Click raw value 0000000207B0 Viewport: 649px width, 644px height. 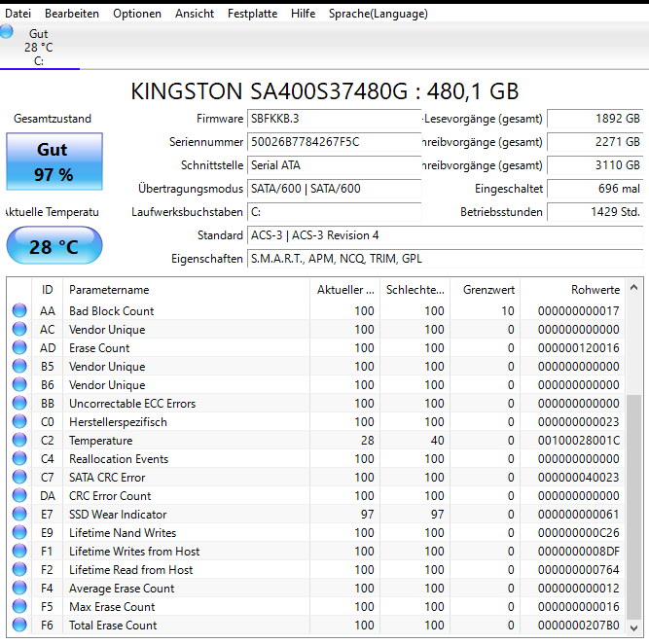pos(578,626)
